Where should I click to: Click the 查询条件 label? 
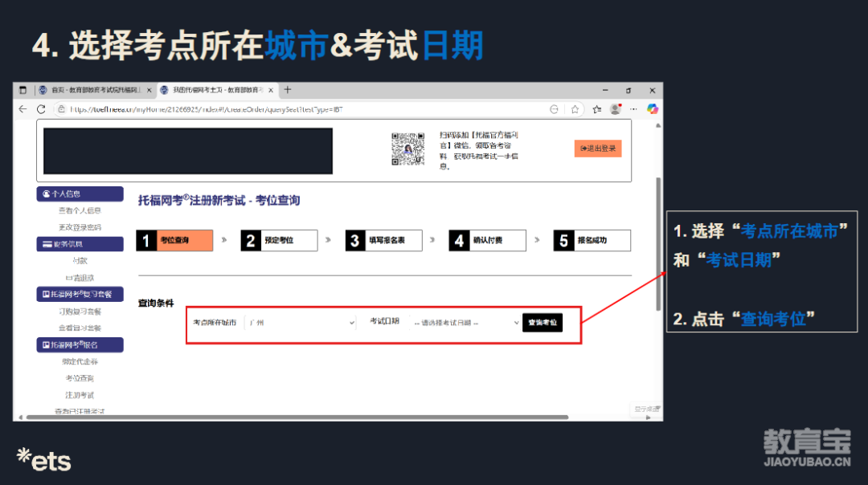pos(156,303)
